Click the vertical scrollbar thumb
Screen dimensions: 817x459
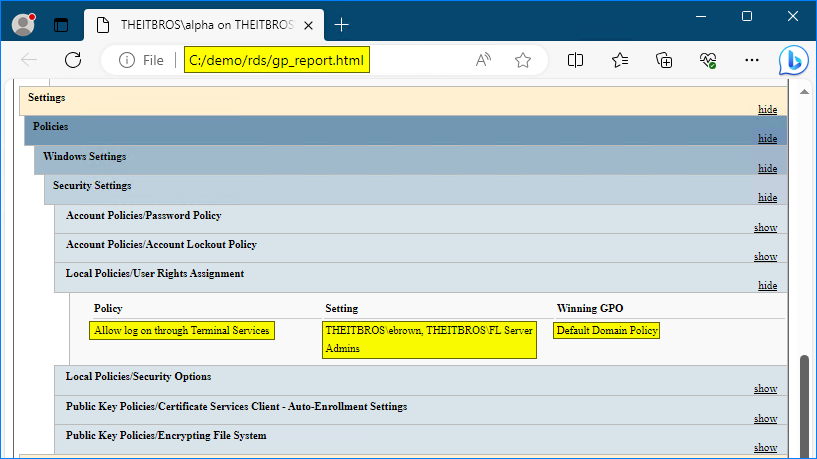click(x=804, y=405)
